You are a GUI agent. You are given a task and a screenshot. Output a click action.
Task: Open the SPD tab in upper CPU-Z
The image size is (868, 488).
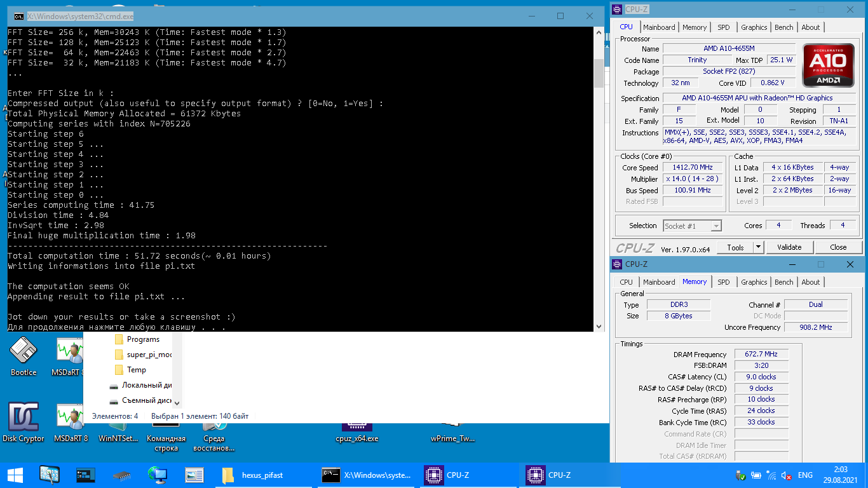[724, 27]
